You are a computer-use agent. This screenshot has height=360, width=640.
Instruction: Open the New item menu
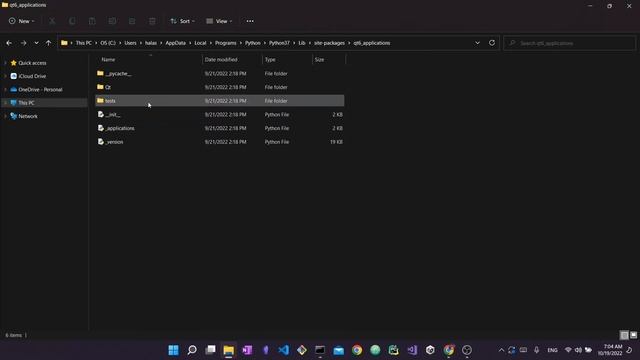pyautogui.click(x=22, y=21)
